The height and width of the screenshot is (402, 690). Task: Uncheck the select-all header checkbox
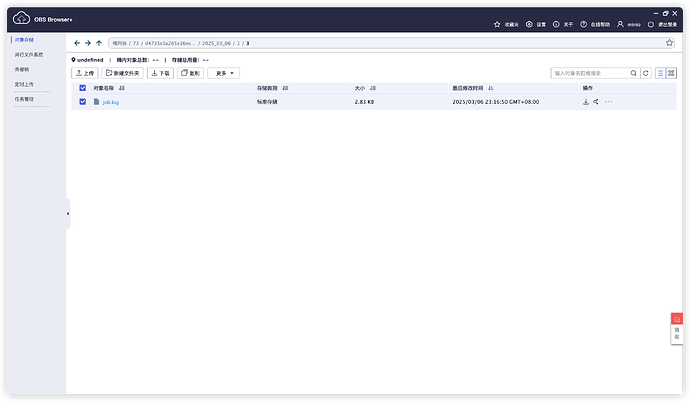tap(83, 88)
